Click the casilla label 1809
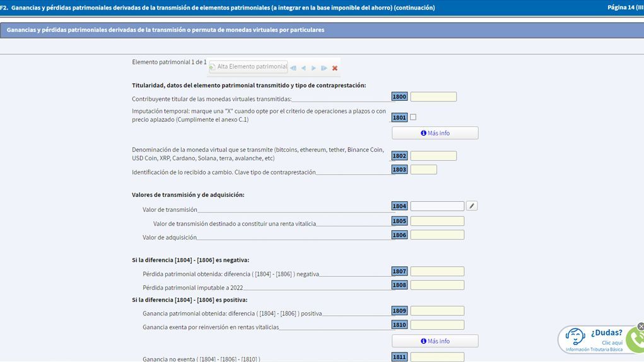The height and width of the screenshot is (362, 644). (399, 311)
